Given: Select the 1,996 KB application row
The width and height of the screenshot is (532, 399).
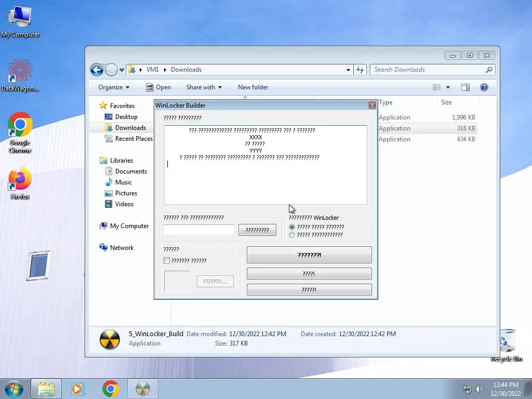Looking at the screenshot, I should [427, 117].
